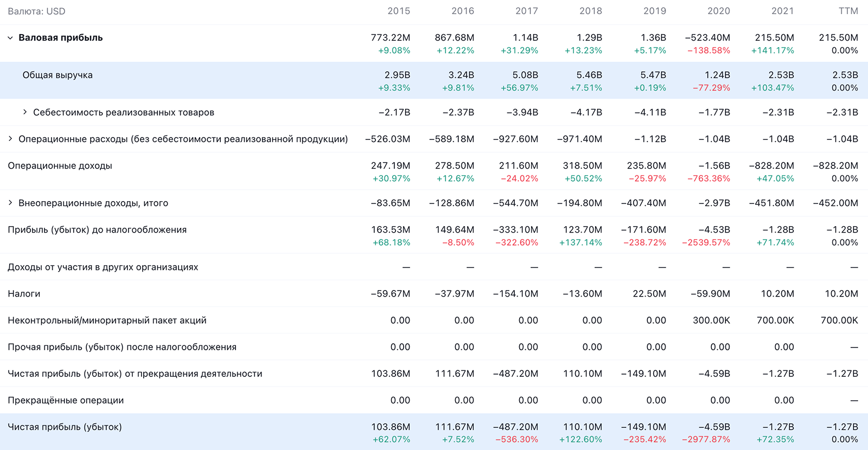Viewport: 868px width, 450px height.
Task: Click the 2021 column header
Action: coord(783,11)
